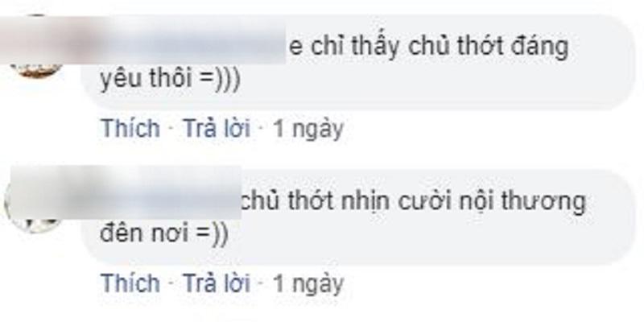The height and width of the screenshot is (322, 644).
Task: Click the words 'chủ thớt nhịn cười nội thương'
Action: [413, 204]
